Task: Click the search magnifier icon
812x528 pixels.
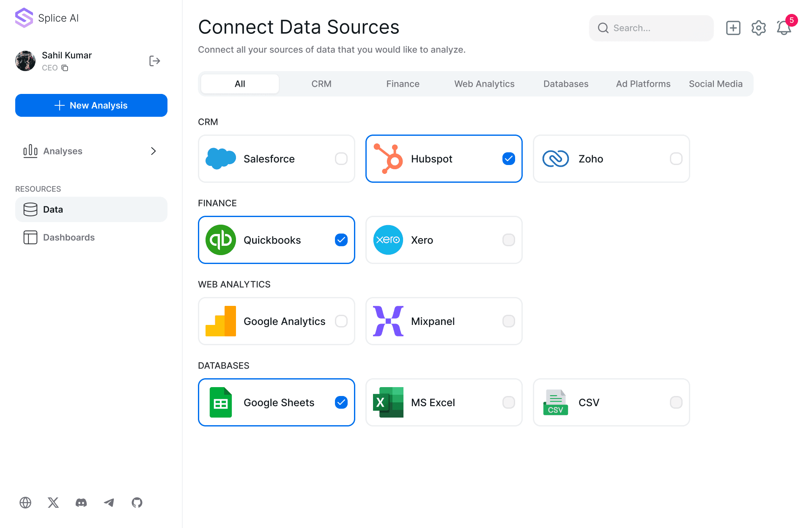Action: tap(603, 28)
